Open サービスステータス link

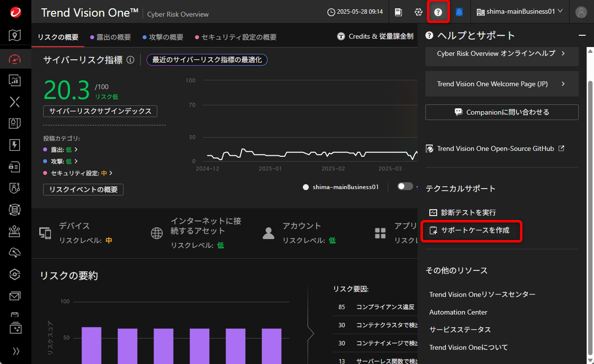coord(460,330)
